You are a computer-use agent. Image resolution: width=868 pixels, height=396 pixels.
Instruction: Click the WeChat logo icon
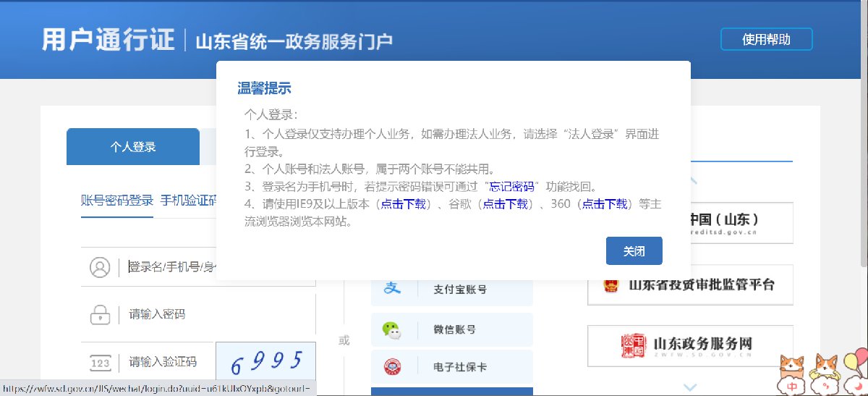[392, 329]
